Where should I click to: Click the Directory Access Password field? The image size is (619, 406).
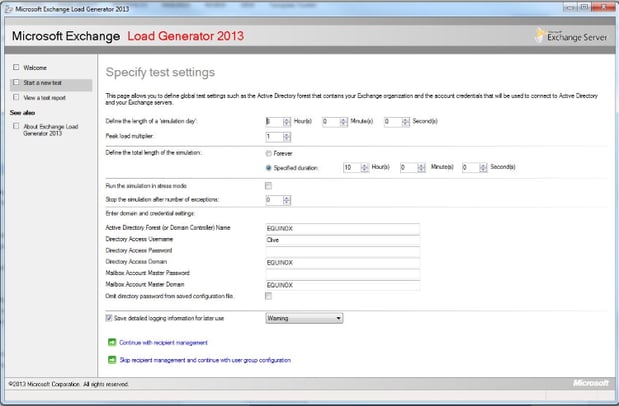343,251
